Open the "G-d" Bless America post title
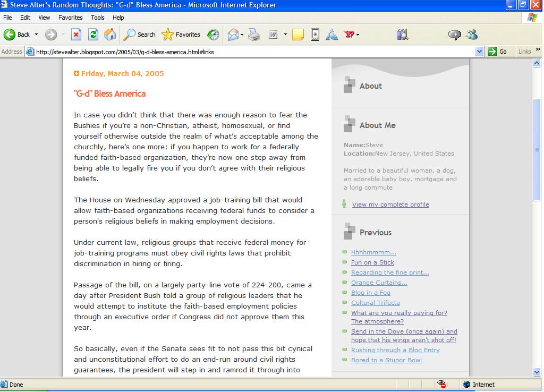 point(109,93)
